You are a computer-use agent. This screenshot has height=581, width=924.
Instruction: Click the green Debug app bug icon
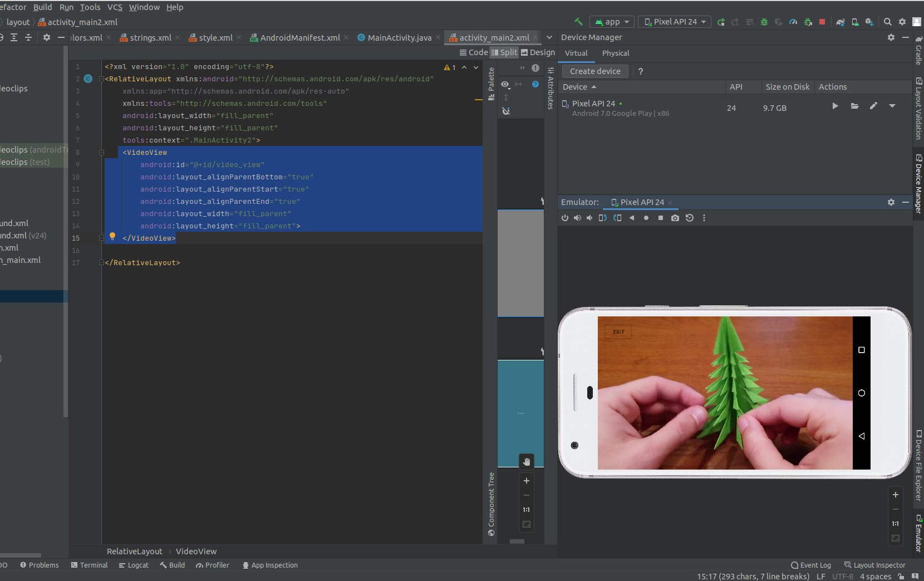click(764, 22)
